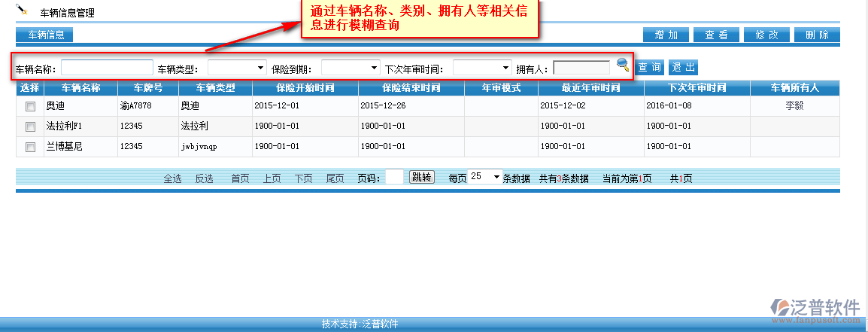This screenshot has height=332, width=868.
Task: Click the 最近年审时间 column header
Action: click(x=590, y=88)
